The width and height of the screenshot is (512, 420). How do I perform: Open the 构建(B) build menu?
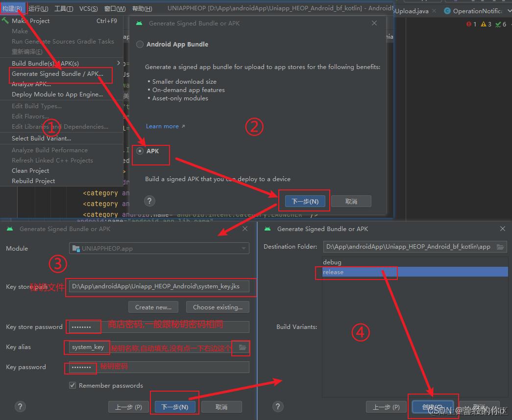click(x=12, y=8)
